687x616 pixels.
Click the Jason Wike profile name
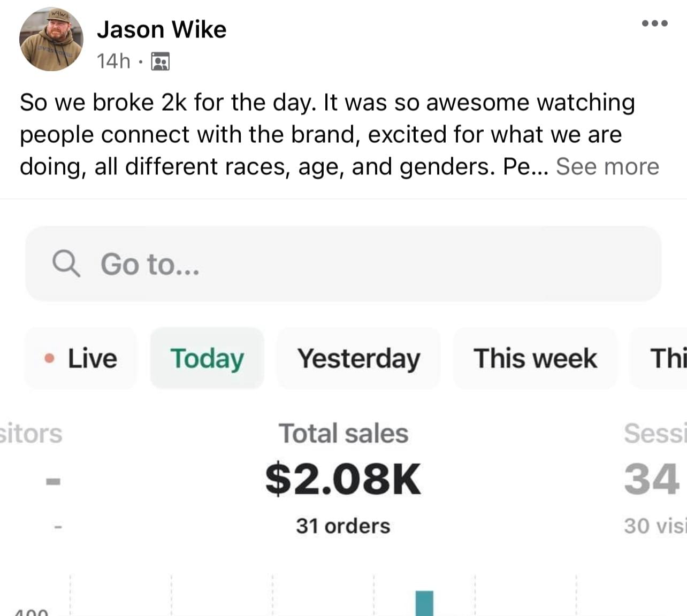pyautogui.click(x=162, y=29)
